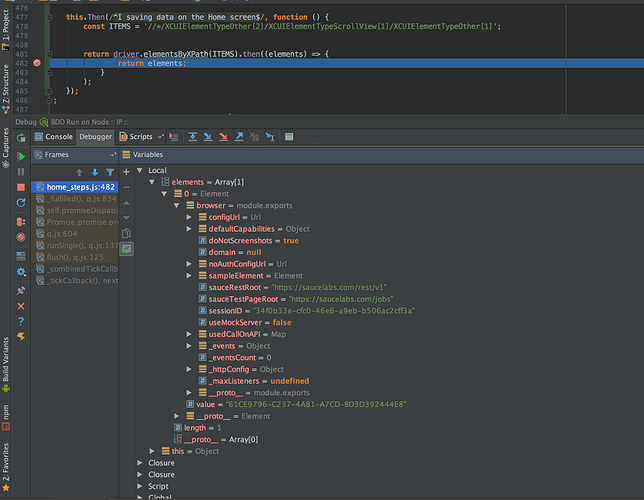The width and height of the screenshot is (644, 500).
Task: Click the Step Out debugger icon
Action: 240,136
